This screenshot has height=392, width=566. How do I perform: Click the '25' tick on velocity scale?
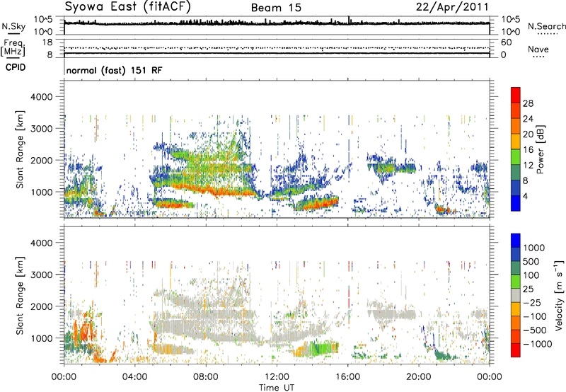coord(528,289)
